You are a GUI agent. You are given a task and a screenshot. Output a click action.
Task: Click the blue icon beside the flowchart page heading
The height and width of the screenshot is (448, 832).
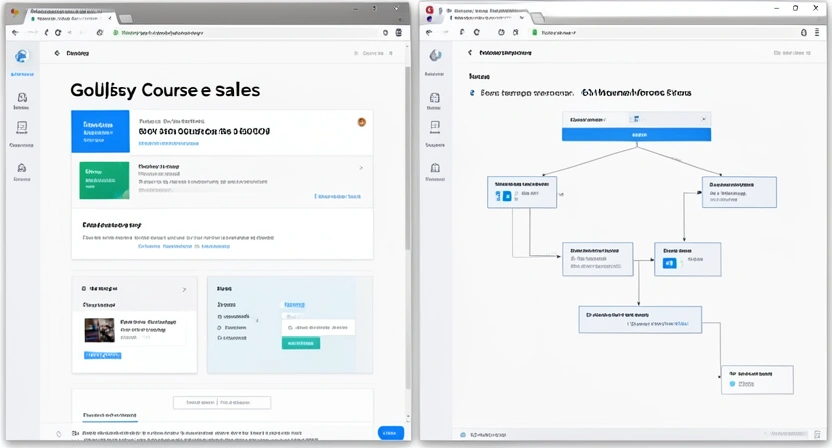[x=472, y=93]
